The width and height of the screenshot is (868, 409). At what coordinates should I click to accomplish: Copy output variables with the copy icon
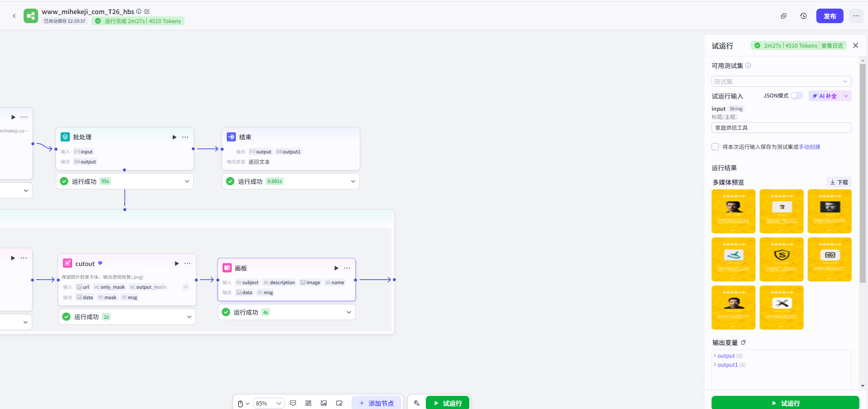(743, 343)
